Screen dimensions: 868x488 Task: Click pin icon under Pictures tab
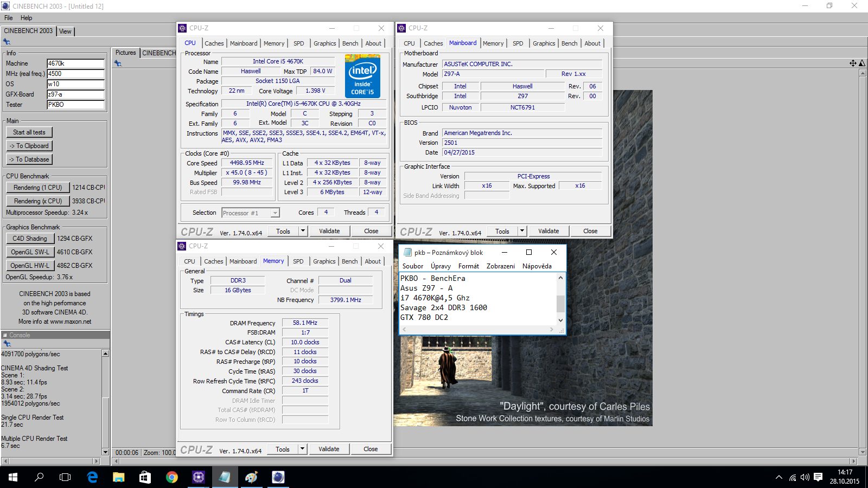pos(118,63)
